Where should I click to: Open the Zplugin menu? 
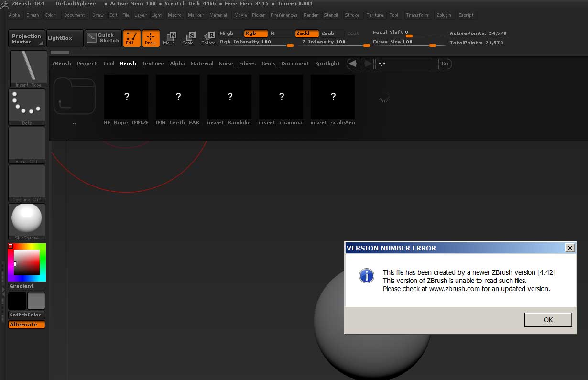(x=444, y=15)
